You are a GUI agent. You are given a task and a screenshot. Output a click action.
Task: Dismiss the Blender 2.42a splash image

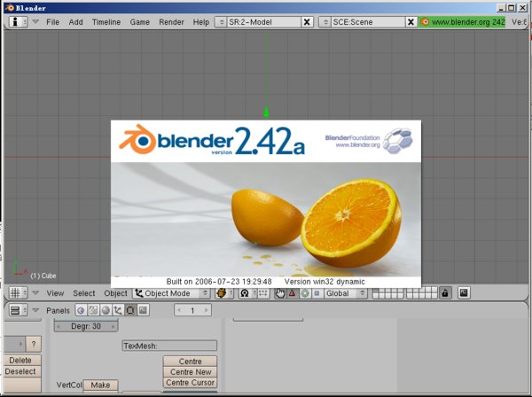(266, 204)
